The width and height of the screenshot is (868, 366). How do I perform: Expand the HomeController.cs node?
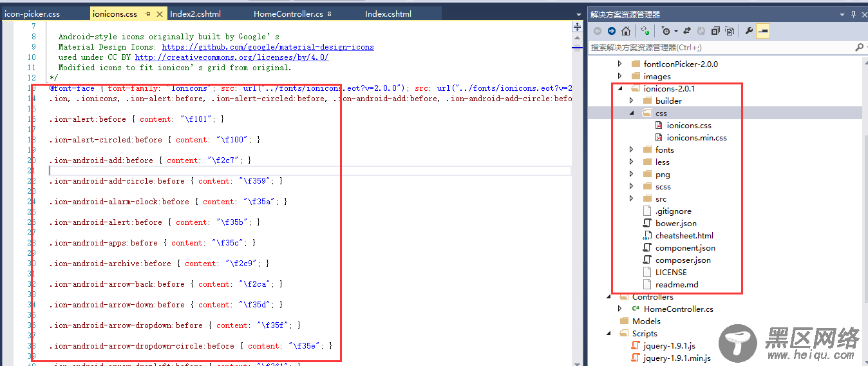pyautogui.click(x=620, y=309)
